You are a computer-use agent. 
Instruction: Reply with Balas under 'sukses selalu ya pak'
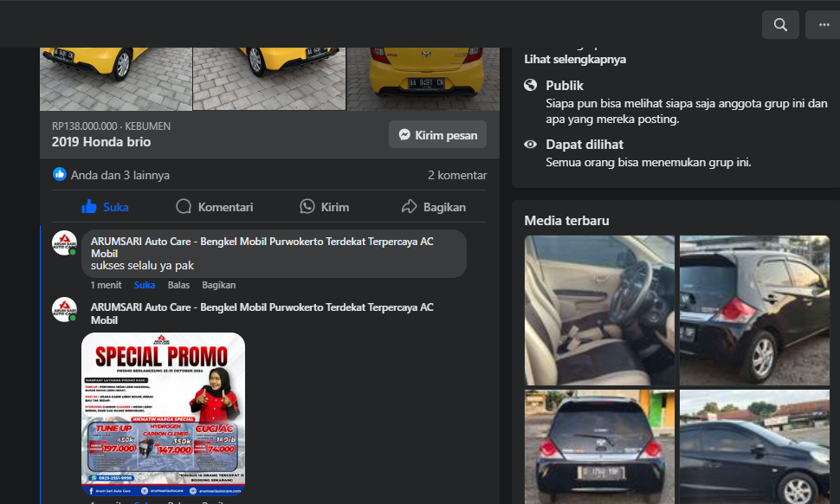coord(178,285)
